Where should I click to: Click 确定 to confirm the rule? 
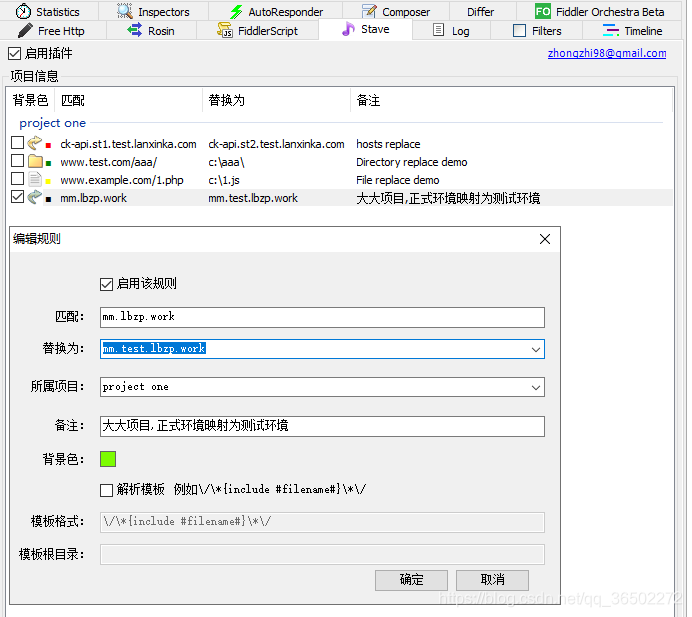411,580
